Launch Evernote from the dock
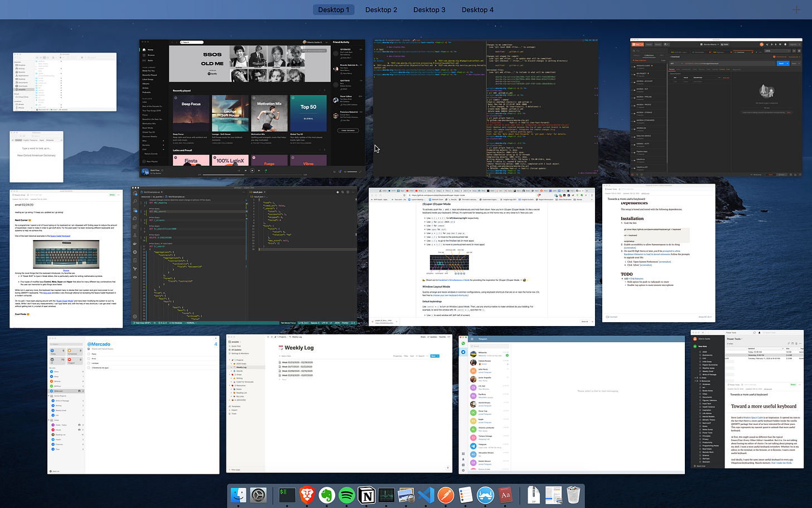 pyautogui.click(x=327, y=495)
